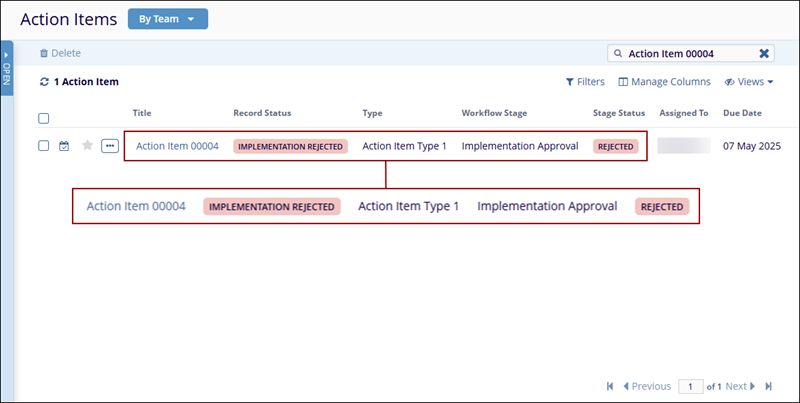Viewport: 800px width, 403px height.
Task: Expand the Views dropdown
Action: tap(749, 82)
